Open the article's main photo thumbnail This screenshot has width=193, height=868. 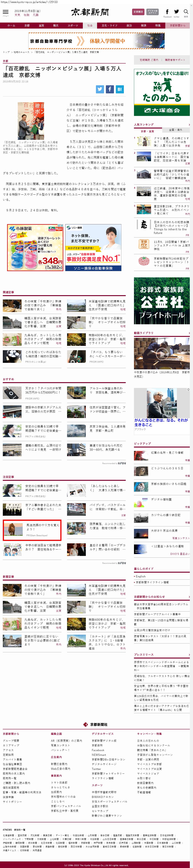(31, 121)
